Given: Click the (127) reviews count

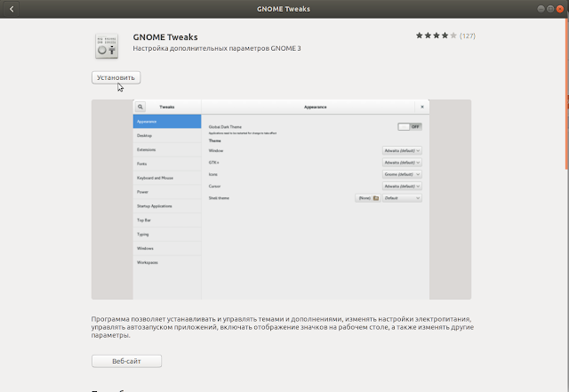Looking at the screenshot, I should click(468, 36).
